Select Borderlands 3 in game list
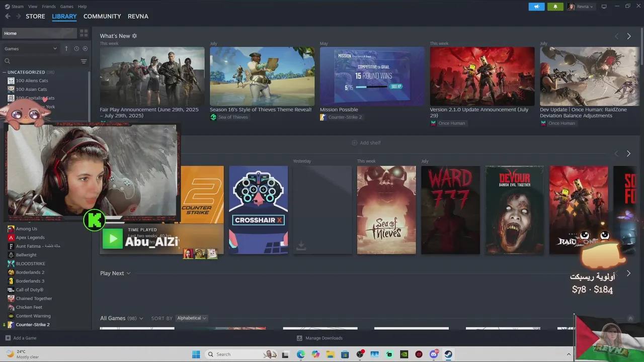This screenshot has width=644, height=362. tap(30, 281)
